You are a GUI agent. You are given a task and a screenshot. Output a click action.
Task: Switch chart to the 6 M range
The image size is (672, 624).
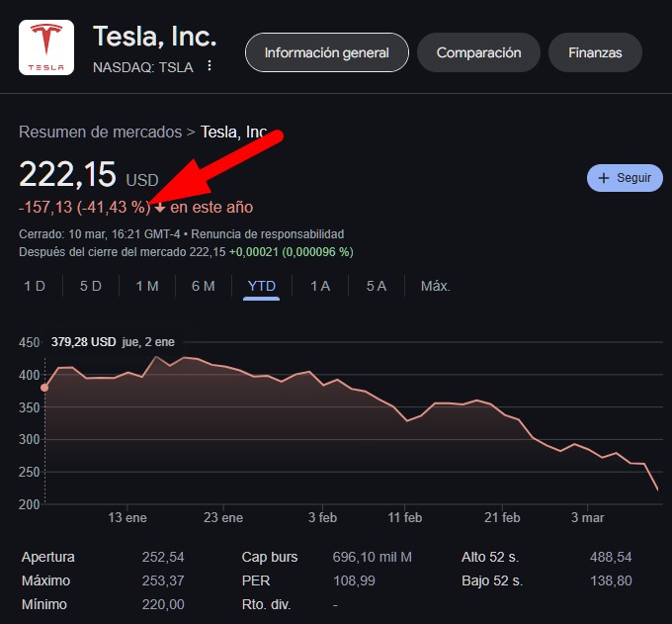pyautogui.click(x=204, y=286)
